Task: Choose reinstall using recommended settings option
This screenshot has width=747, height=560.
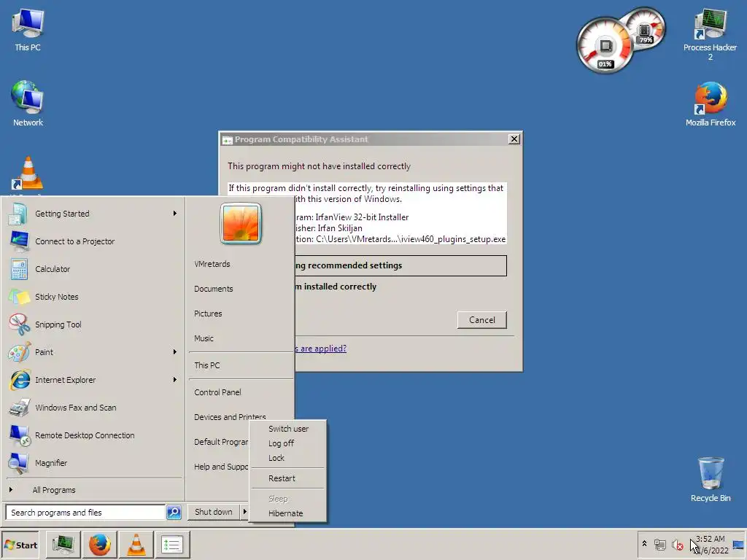Action: point(400,265)
